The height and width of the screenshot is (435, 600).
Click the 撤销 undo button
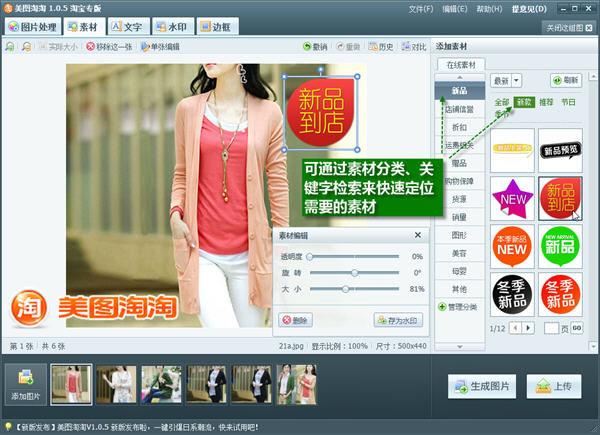(315, 47)
